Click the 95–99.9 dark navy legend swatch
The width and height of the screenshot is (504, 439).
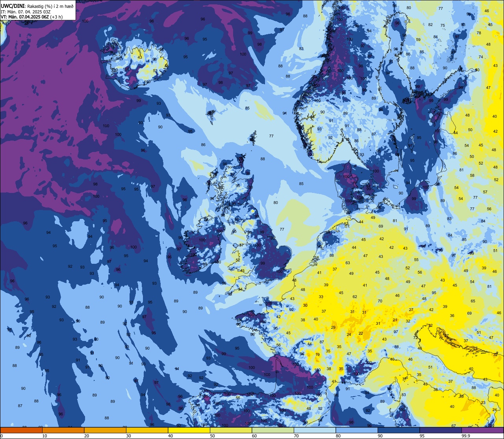tap(441, 430)
